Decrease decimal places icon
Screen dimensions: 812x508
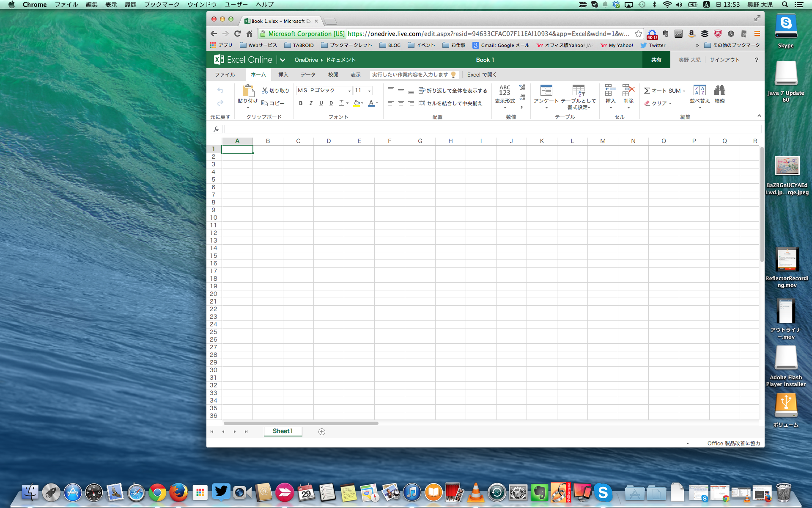click(x=522, y=97)
